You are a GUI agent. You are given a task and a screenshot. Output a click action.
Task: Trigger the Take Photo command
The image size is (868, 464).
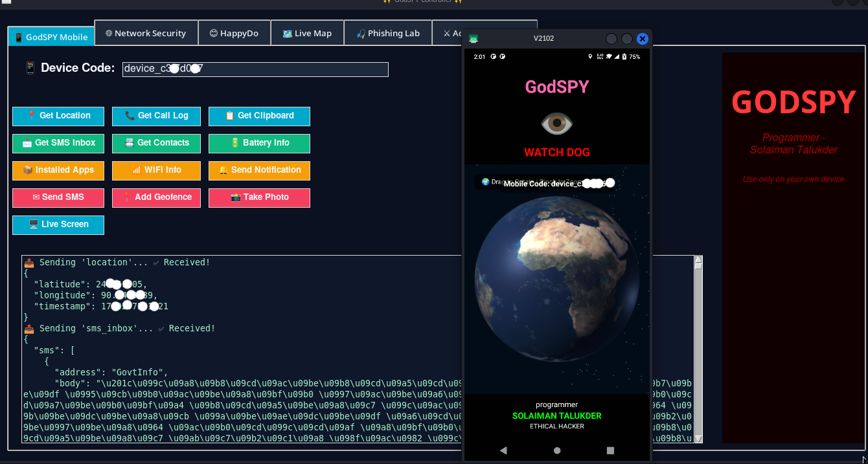pos(259,197)
